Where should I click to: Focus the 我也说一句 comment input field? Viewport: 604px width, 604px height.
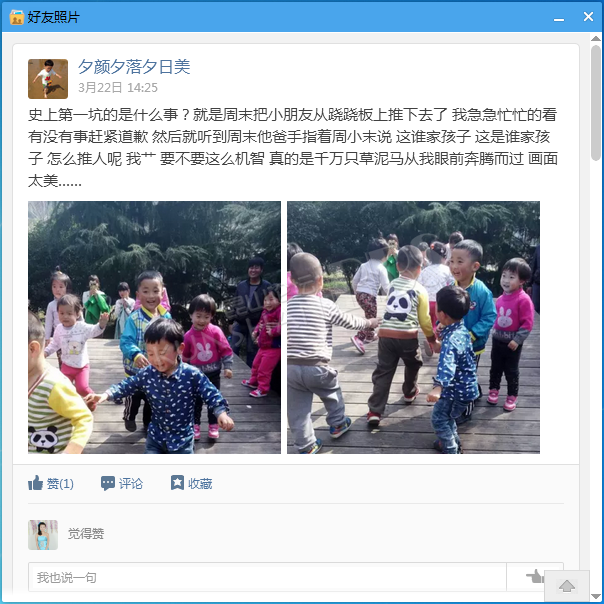[x=267, y=577]
